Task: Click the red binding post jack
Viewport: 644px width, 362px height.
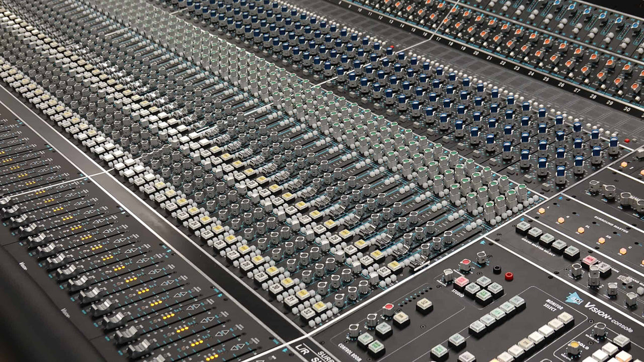Action: point(508,276)
